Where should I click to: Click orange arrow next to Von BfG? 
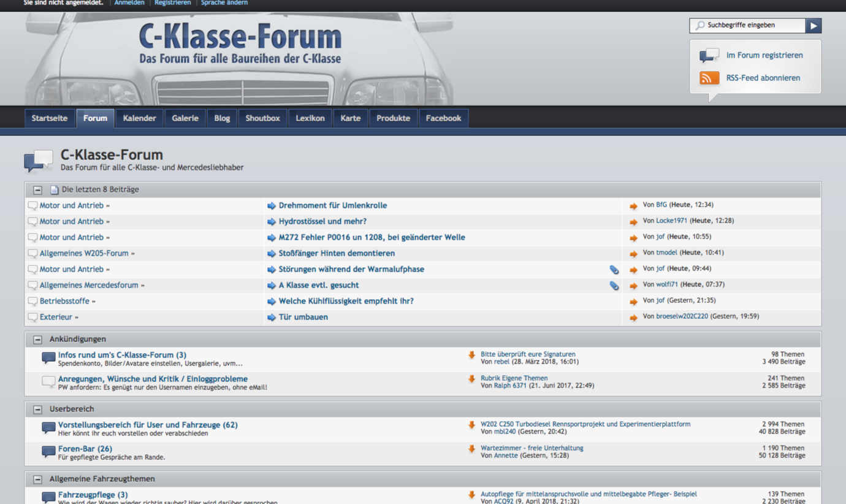(x=633, y=206)
